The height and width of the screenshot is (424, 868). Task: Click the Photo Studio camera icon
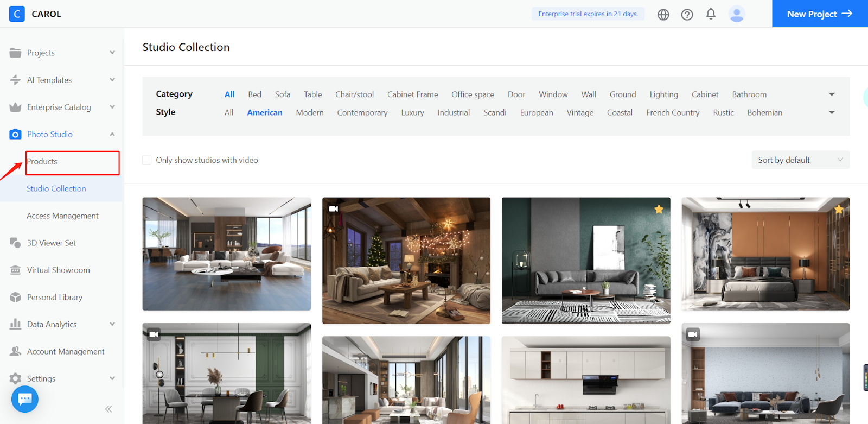(15, 134)
